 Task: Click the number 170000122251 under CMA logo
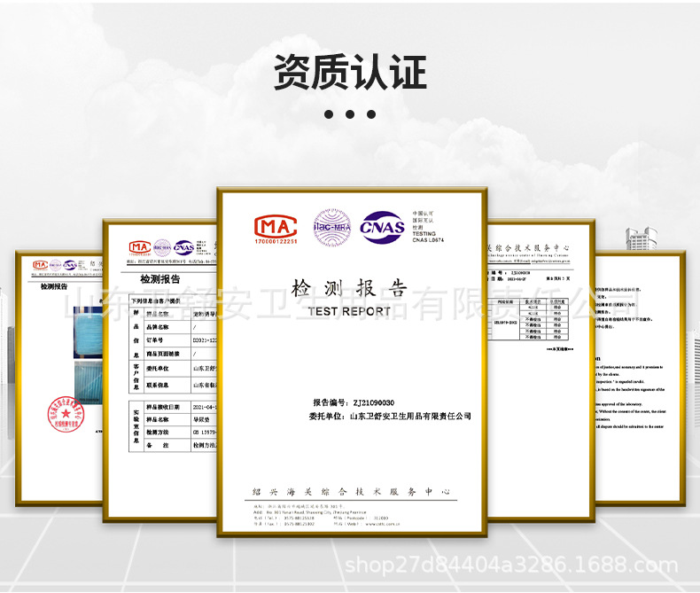tap(276, 242)
